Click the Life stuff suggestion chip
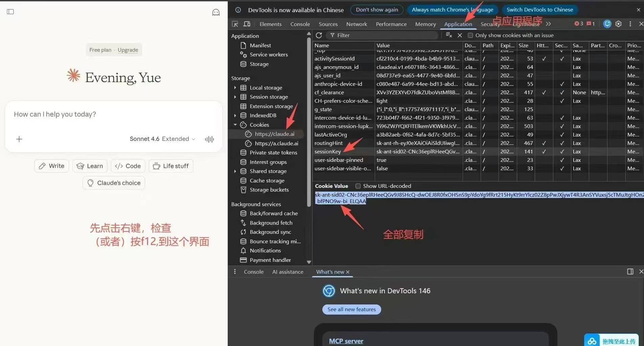Screen dimensions: 644x346 (x=171, y=166)
